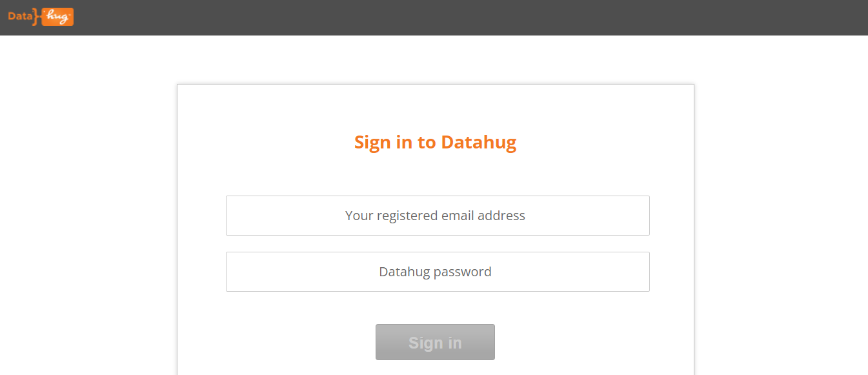Click the curly brace symbol in the logo

pos(37,17)
